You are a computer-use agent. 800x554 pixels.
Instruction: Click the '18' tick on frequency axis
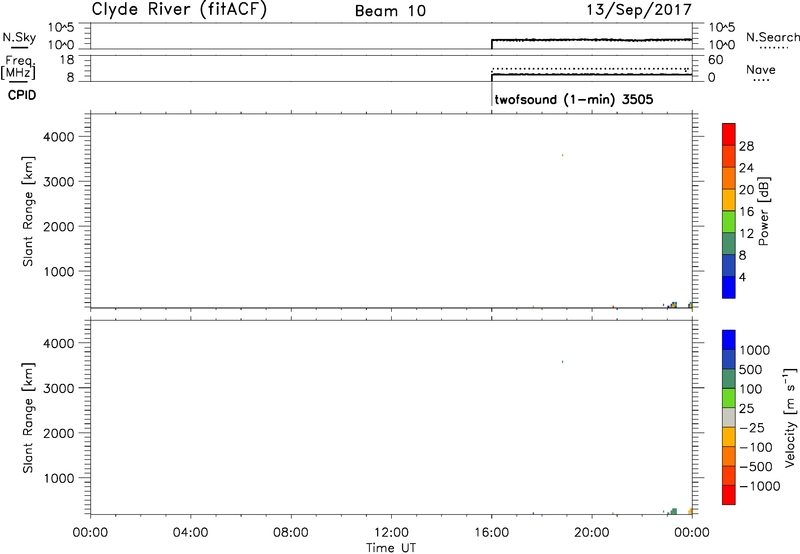[x=67, y=60]
